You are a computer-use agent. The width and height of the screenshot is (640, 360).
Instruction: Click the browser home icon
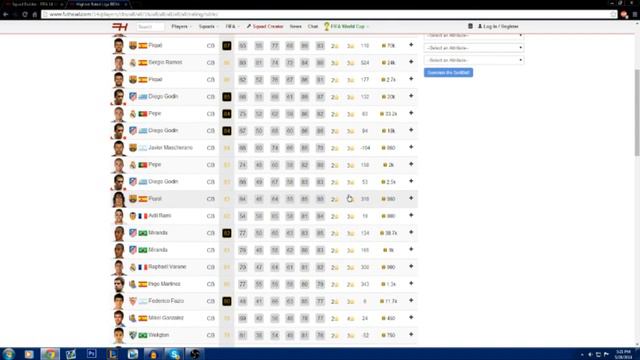pos(35,14)
